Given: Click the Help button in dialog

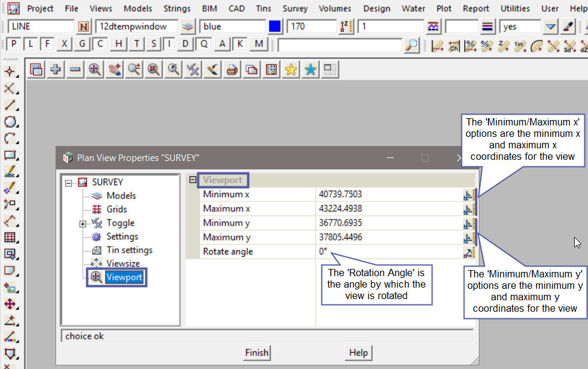Looking at the screenshot, I should point(358,353).
